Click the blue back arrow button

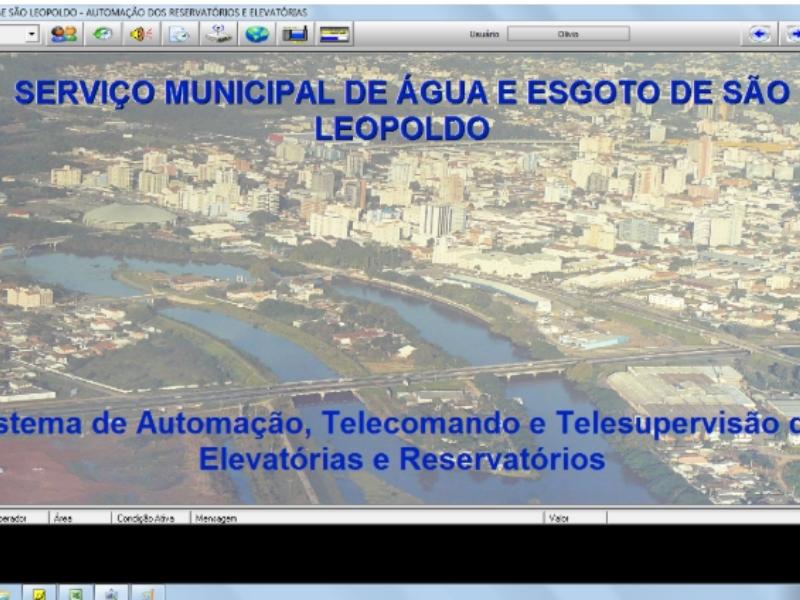coord(760,34)
